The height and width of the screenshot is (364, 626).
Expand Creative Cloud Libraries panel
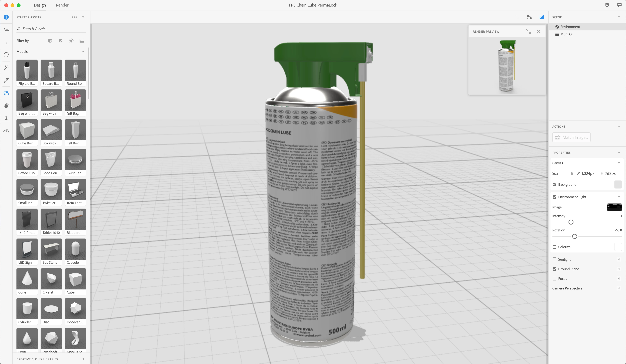click(x=83, y=359)
